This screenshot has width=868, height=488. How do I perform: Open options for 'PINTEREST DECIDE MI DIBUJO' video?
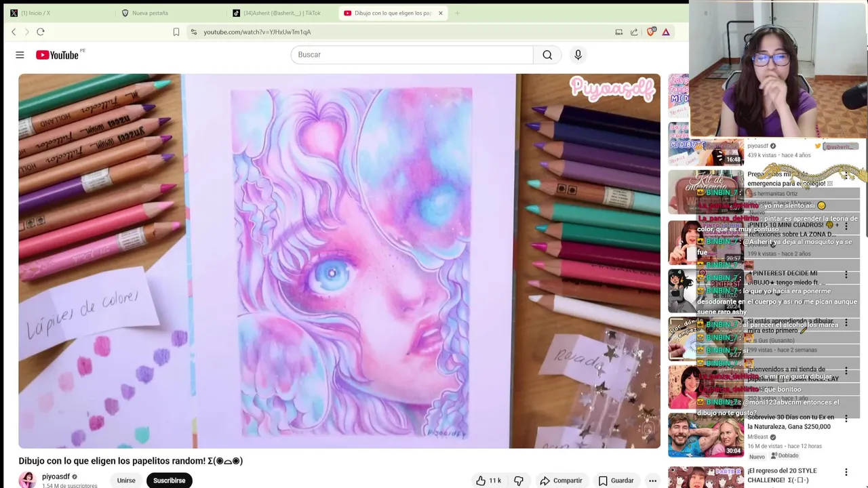846,275
